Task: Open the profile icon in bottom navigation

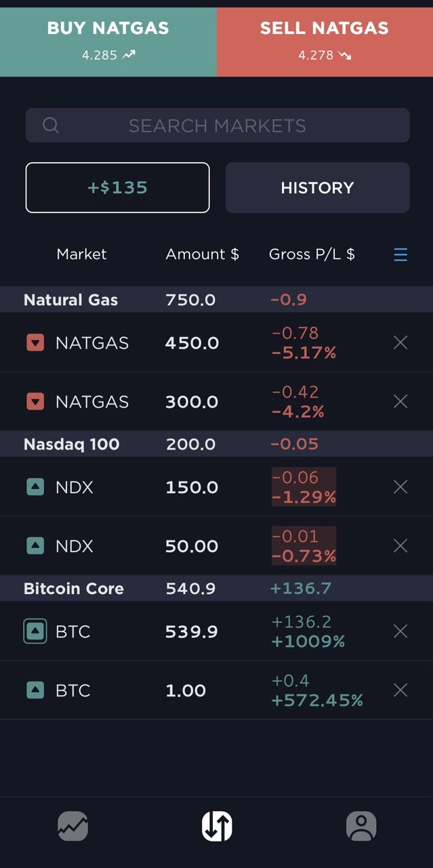Action: point(361,826)
